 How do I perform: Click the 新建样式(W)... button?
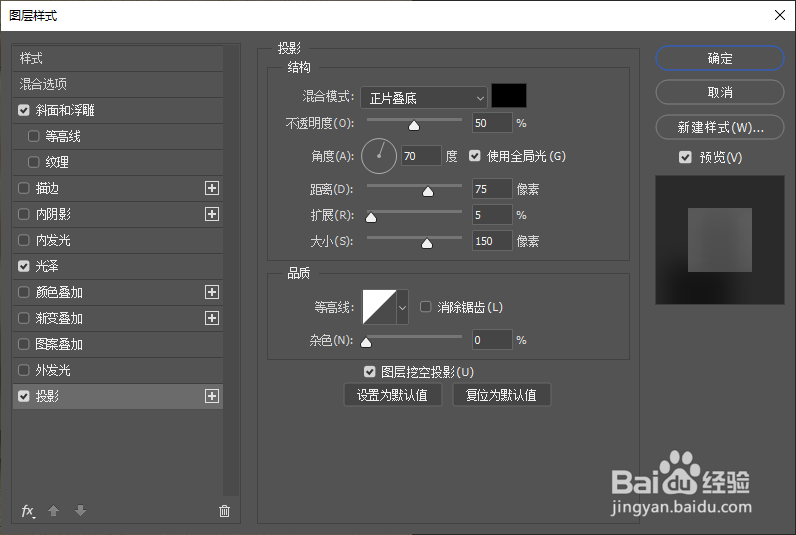click(x=720, y=127)
